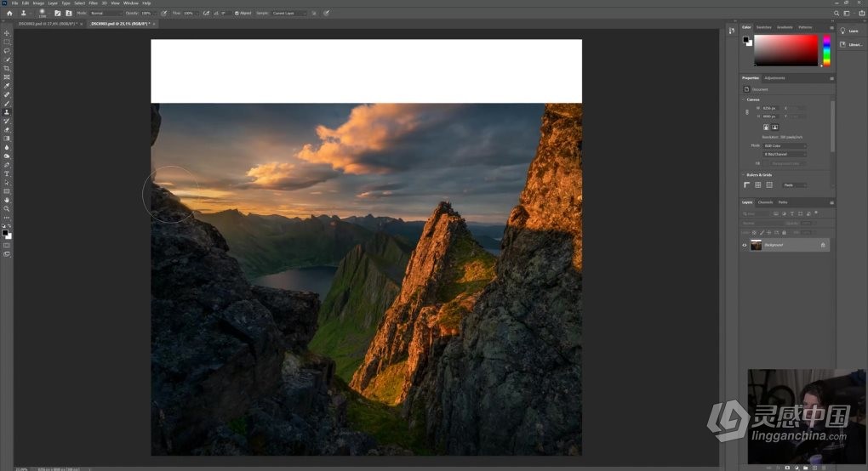This screenshot has height=471, width=868.
Task: Open the ruler units Pixels dropdown
Action: [794, 185]
